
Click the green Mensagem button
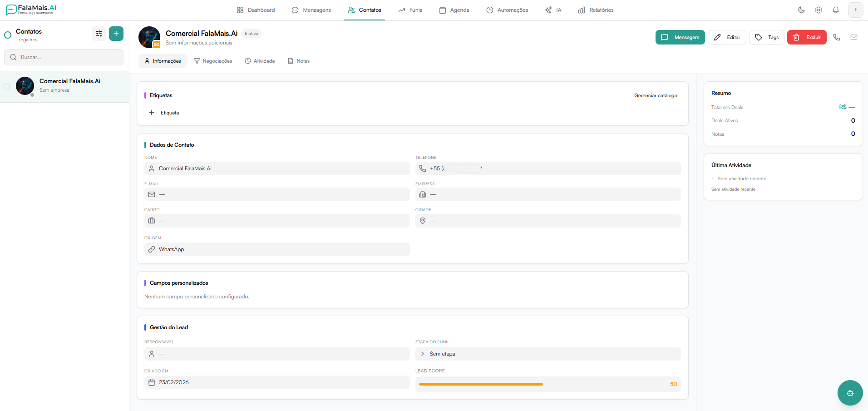click(680, 37)
